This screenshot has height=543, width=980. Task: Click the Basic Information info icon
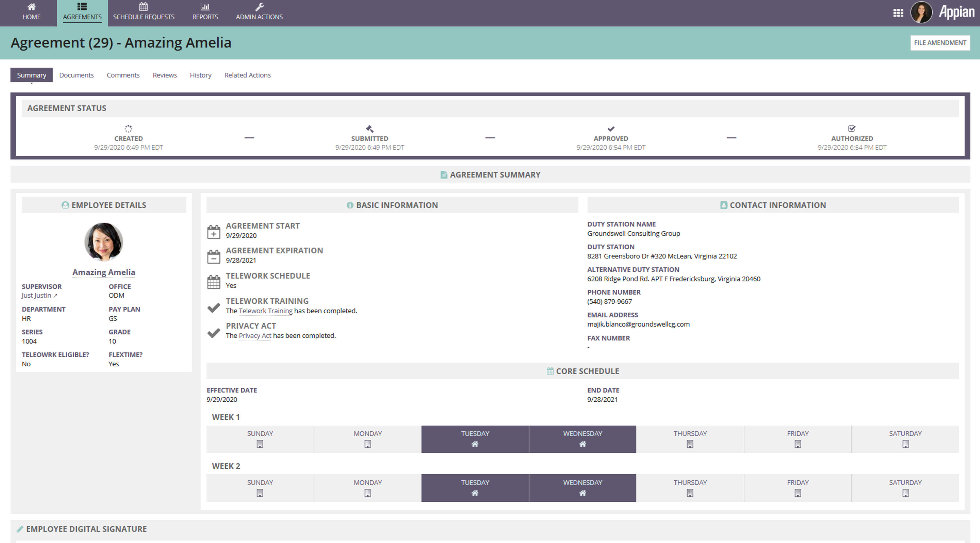[x=350, y=205]
